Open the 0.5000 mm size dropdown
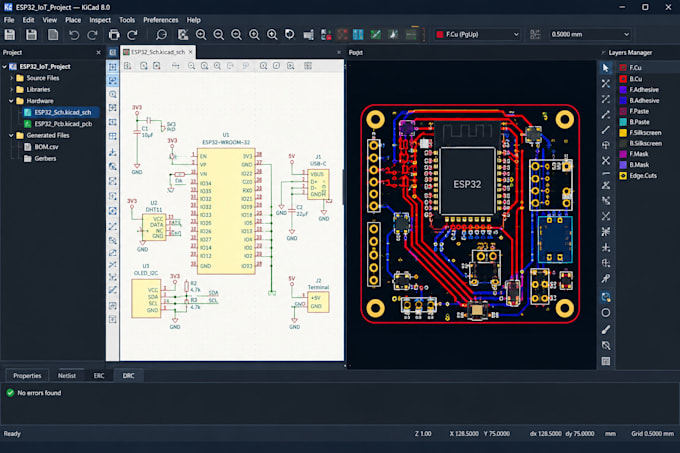 590,34
